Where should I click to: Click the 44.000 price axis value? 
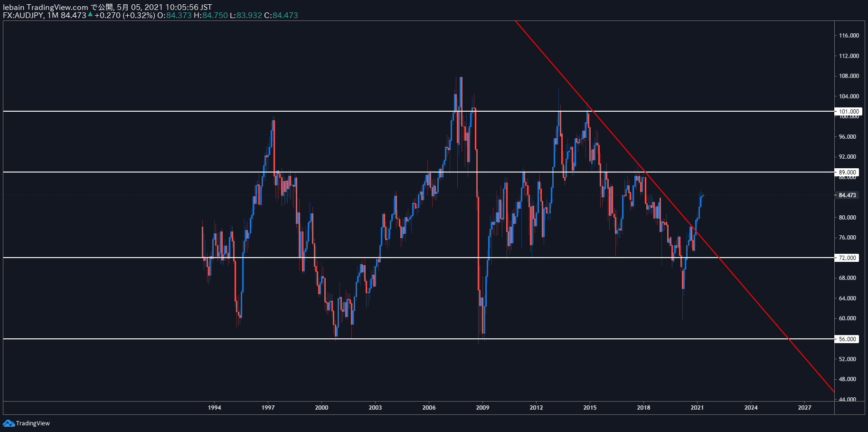(848, 399)
